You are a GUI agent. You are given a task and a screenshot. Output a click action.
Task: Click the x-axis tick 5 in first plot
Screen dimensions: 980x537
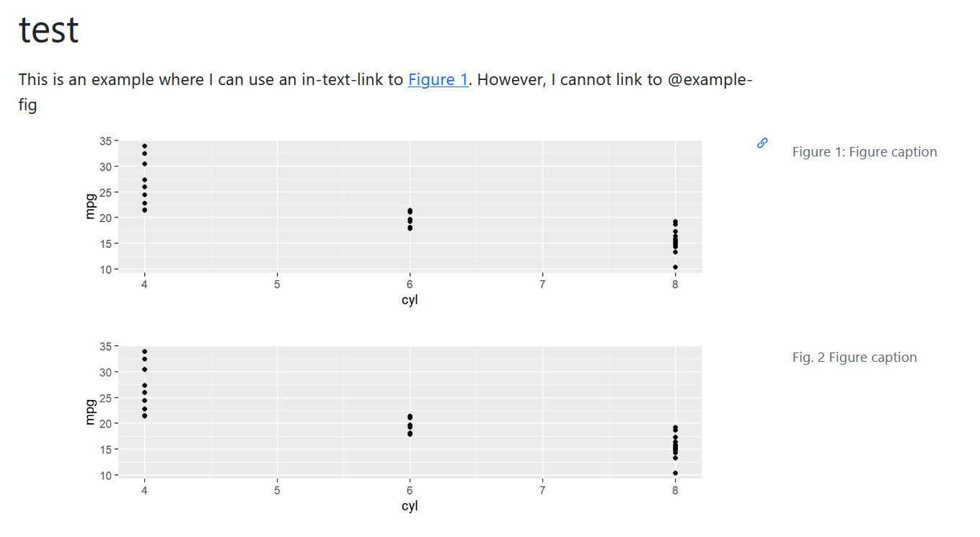pos(277,285)
